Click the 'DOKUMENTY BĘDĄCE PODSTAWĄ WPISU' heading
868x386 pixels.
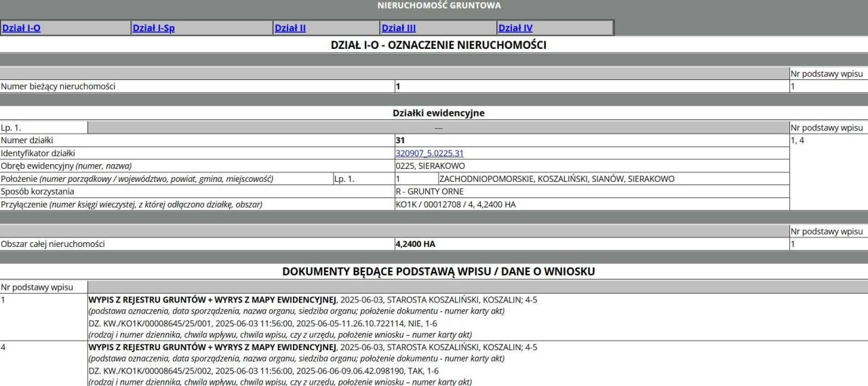pyautogui.click(x=439, y=271)
